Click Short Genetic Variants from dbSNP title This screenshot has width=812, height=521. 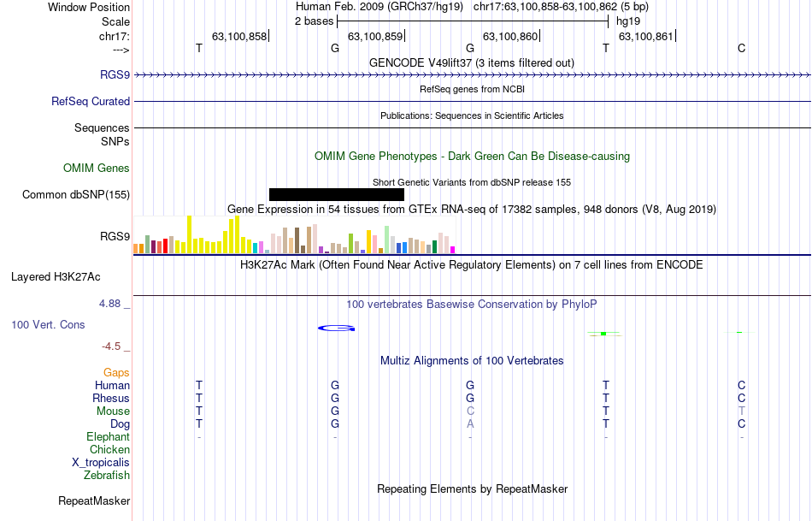[472, 182]
